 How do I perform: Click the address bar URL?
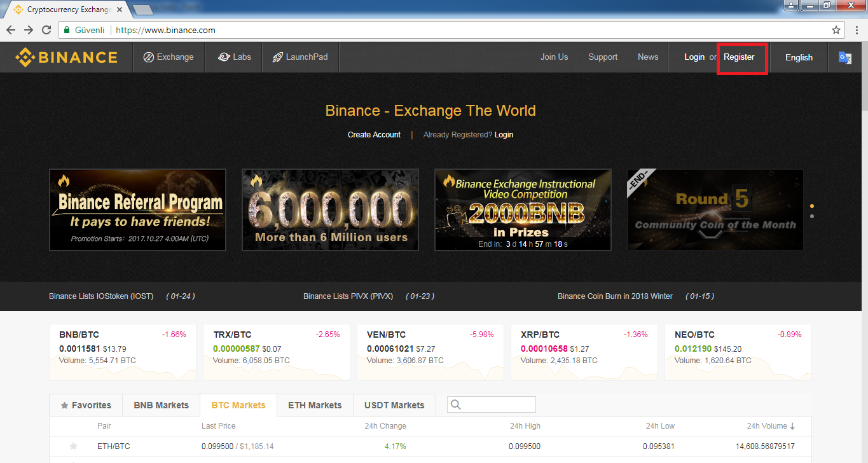[x=165, y=30]
